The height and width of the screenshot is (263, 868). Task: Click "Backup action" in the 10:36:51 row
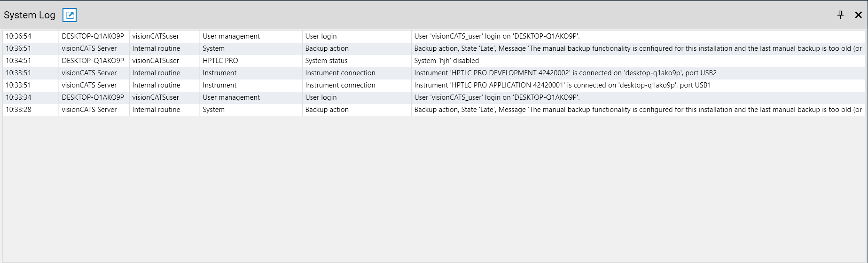click(x=327, y=48)
